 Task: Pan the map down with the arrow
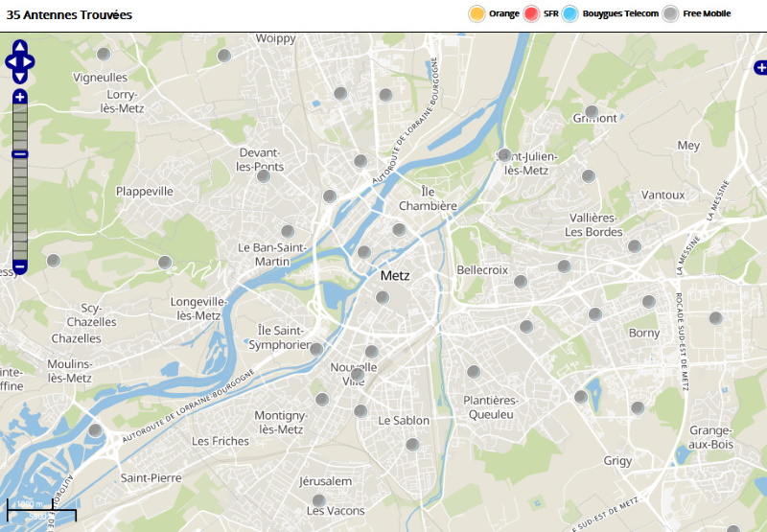pyautogui.click(x=20, y=79)
